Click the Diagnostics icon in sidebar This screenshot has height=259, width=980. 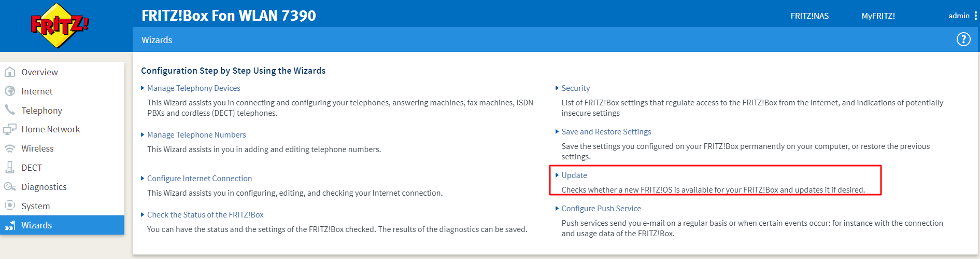point(10,186)
